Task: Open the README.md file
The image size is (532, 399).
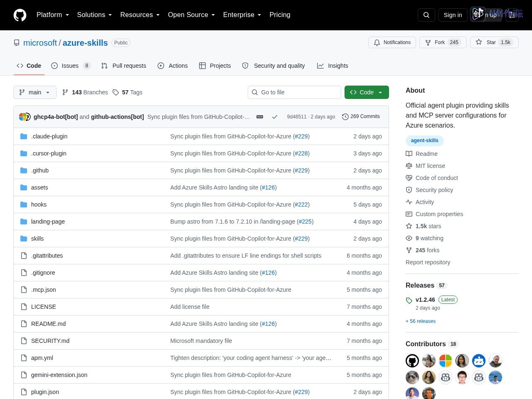Action: pyautogui.click(x=48, y=324)
